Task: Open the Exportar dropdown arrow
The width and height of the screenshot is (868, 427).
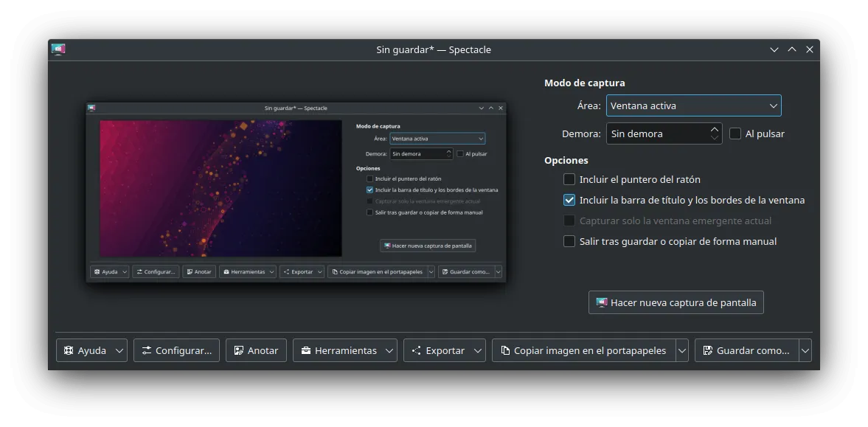Action: 477,350
